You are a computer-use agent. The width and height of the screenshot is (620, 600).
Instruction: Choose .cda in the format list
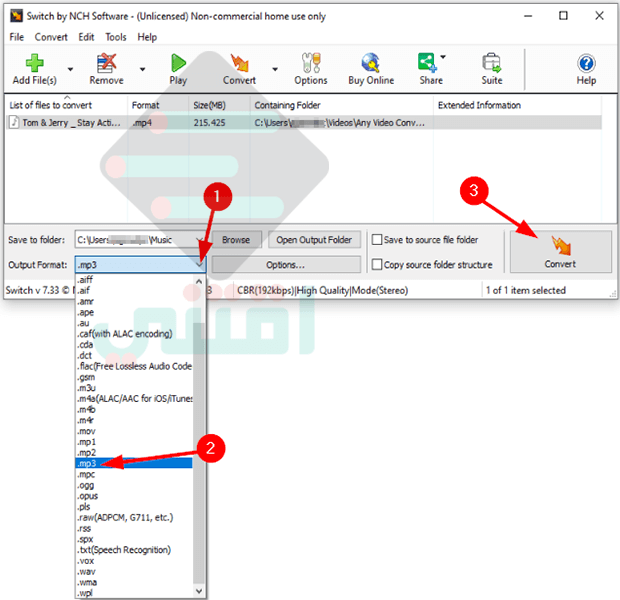coord(134,344)
